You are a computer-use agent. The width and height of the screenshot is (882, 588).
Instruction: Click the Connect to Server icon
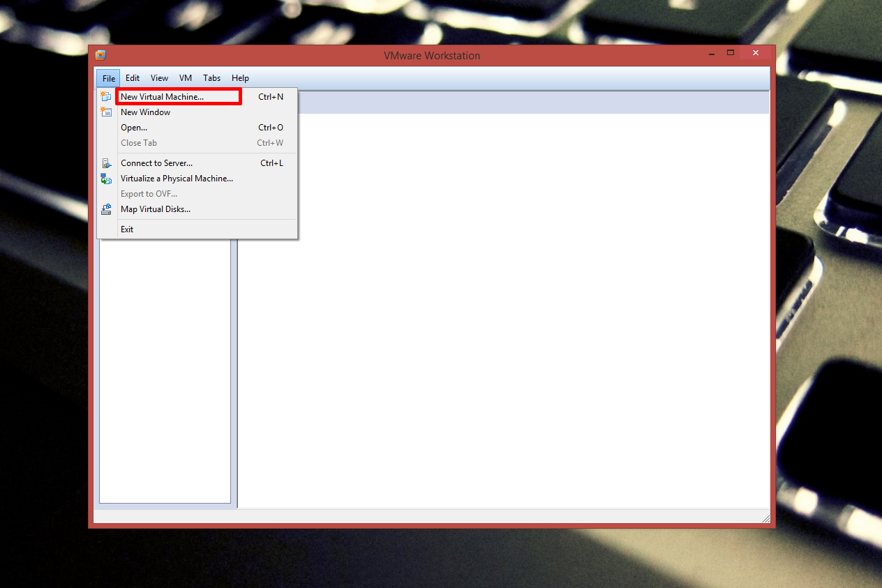tap(106, 163)
